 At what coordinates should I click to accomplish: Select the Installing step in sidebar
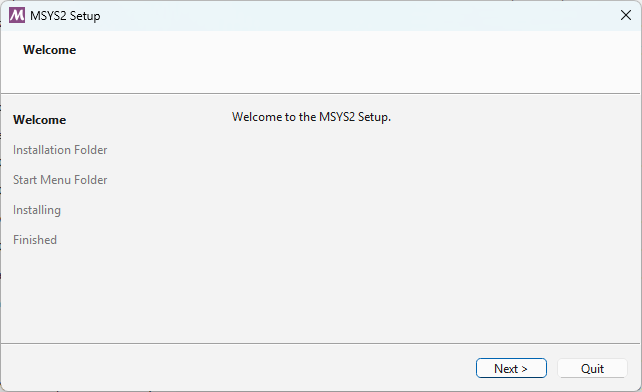point(37,210)
